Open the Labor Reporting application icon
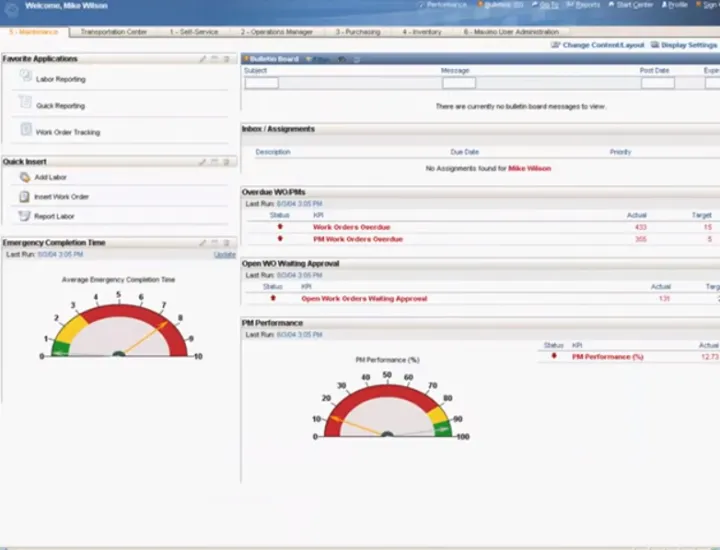Viewport: 720px width, 550px height. (x=26, y=76)
